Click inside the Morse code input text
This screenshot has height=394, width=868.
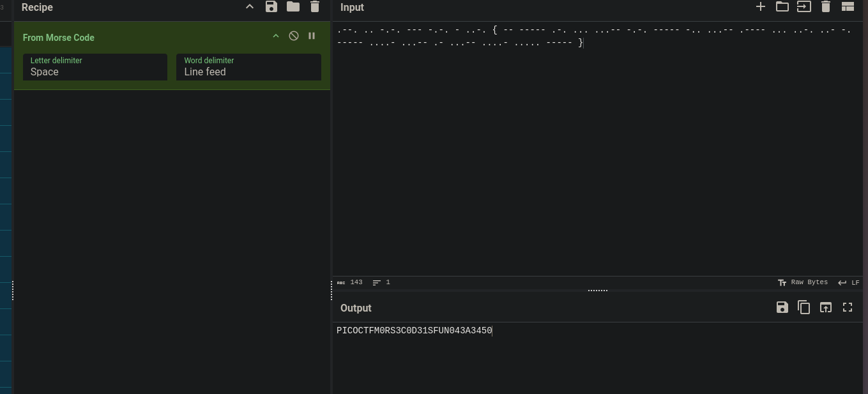coord(594,36)
